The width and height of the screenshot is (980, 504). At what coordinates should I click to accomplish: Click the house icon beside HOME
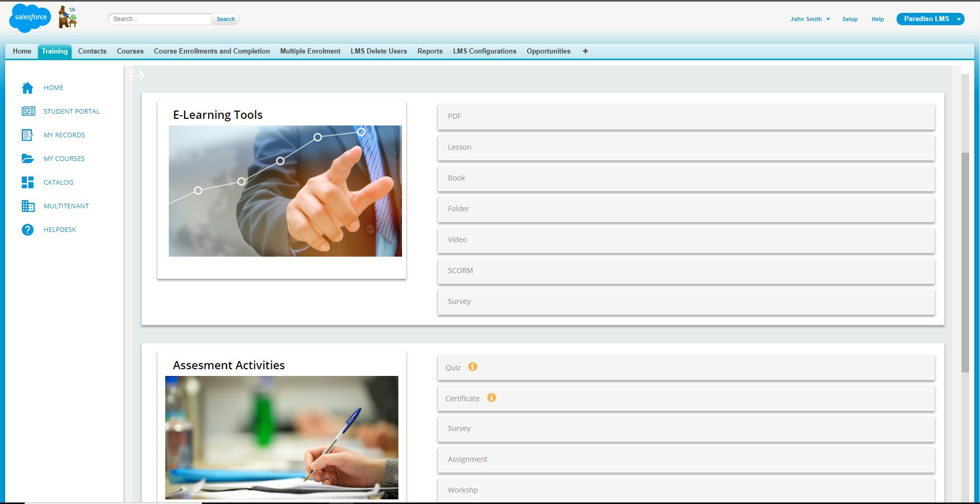point(28,88)
